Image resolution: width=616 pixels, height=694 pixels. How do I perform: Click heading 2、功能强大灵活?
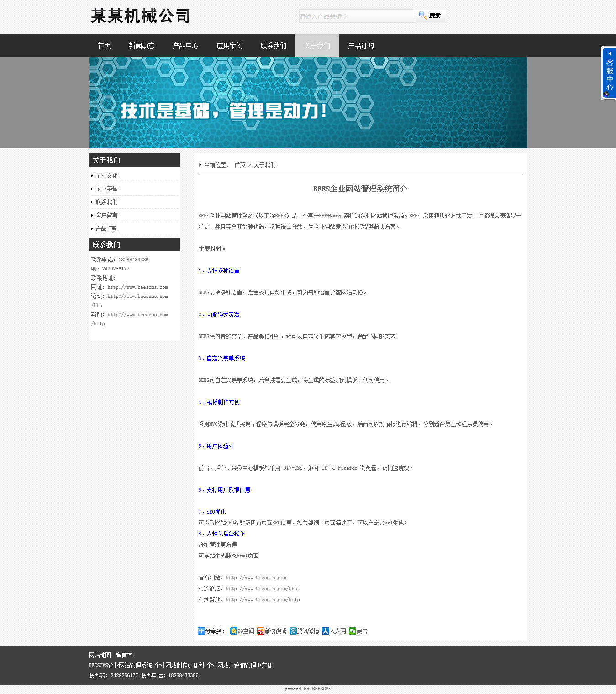(x=219, y=314)
